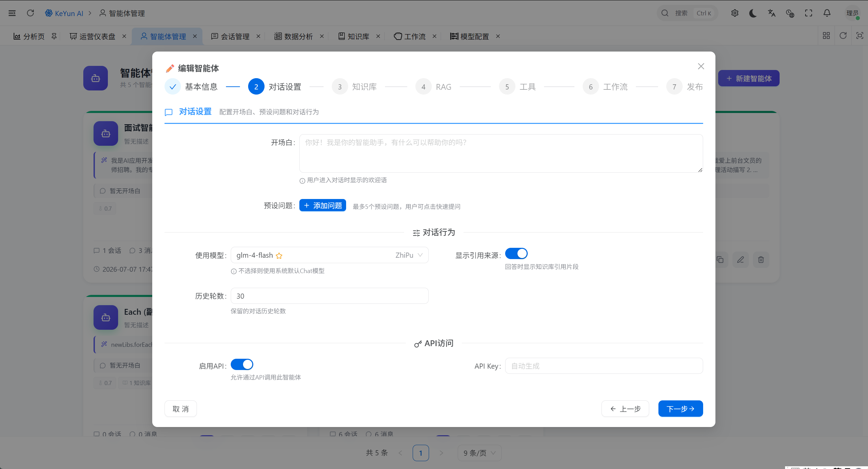Click the 上一步 button
The height and width of the screenshot is (469, 868).
(x=625, y=409)
